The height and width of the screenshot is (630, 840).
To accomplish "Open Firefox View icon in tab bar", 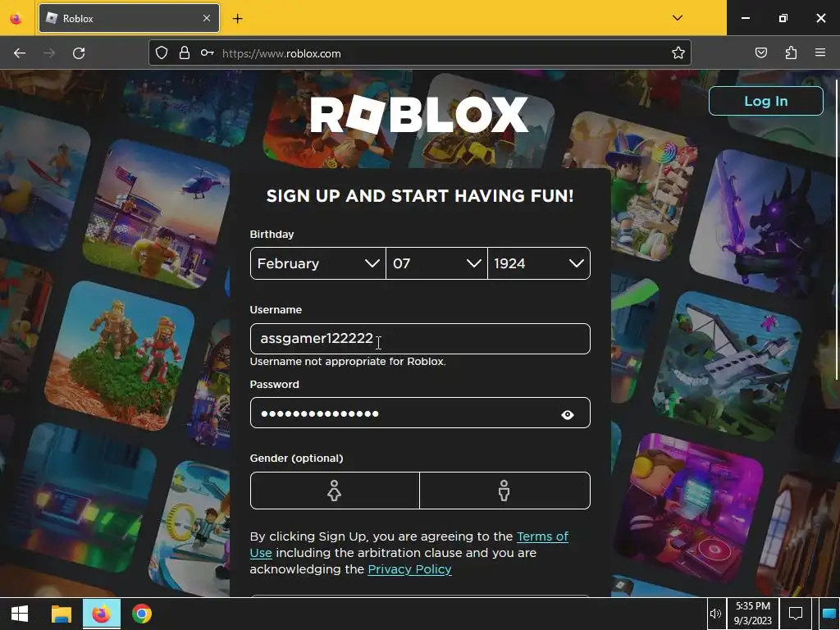I will (16, 19).
